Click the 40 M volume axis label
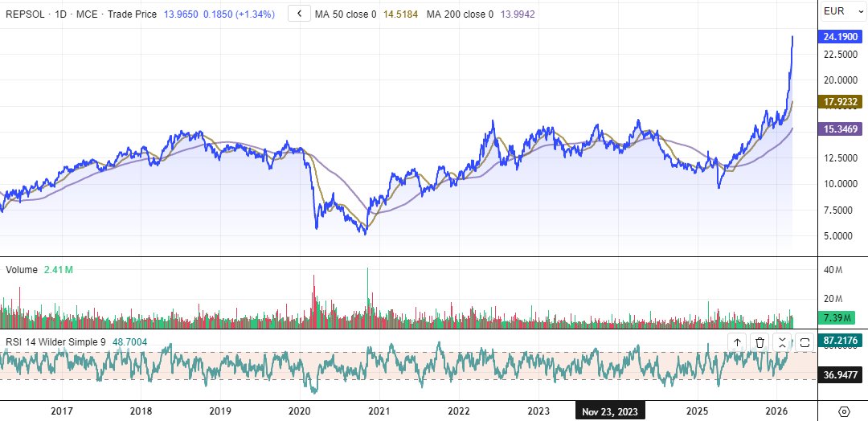The height and width of the screenshot is (421, 868). pos(832,271)
